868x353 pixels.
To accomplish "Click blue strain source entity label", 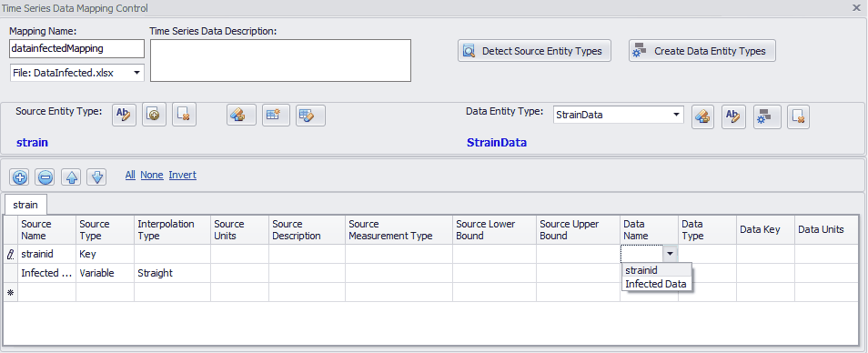I will point(32,143).
